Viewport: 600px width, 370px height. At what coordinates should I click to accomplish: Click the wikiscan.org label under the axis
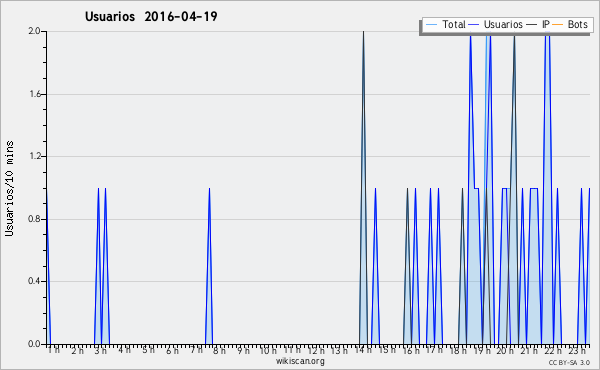pyautogui.click(x=300, y=361)
